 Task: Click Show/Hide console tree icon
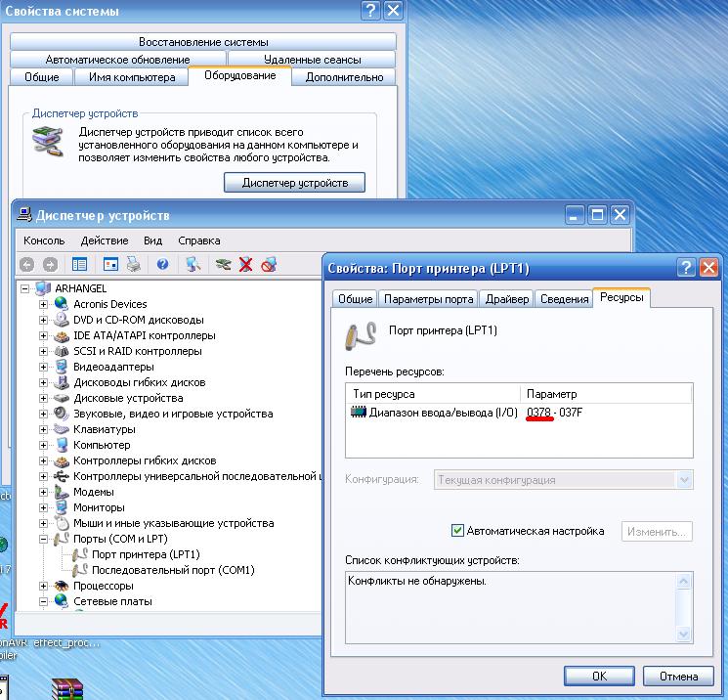coord(80,264)
